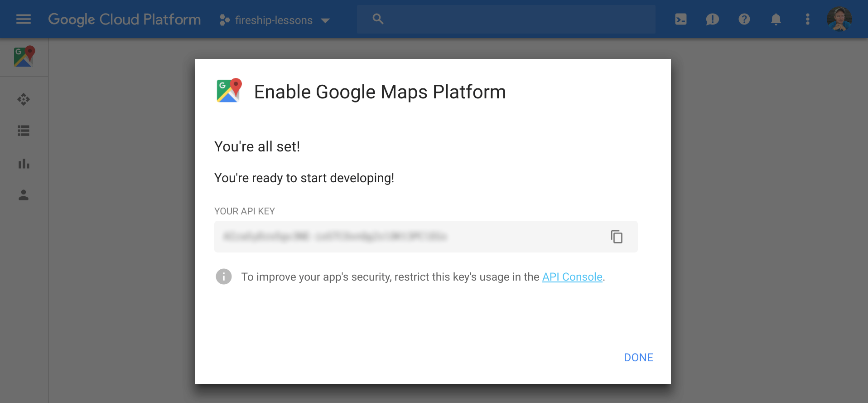Image resolution: width=868 pixels, height=403 pixels.
Task: Copy the API key using copy icon
Action: [x=616, y=237]
